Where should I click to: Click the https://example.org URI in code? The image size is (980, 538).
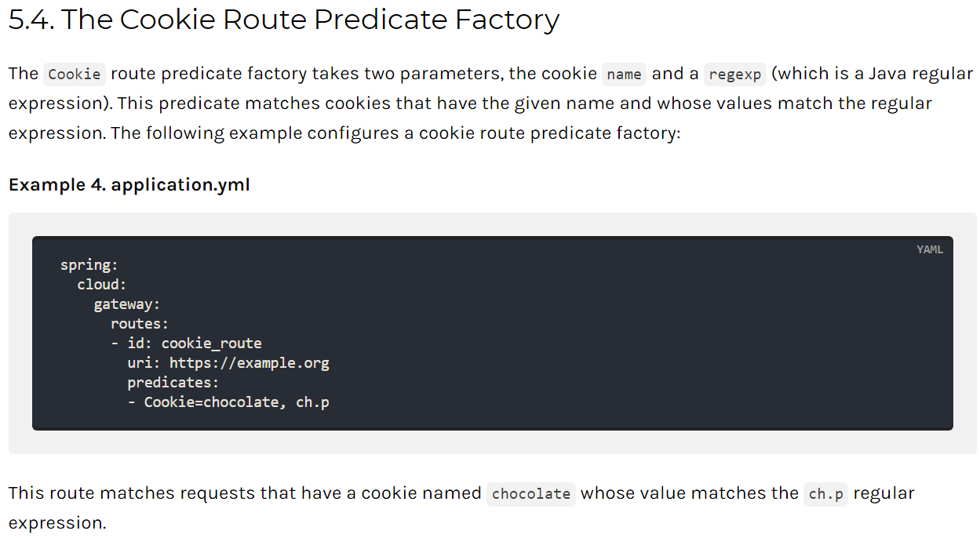[249, 363]
